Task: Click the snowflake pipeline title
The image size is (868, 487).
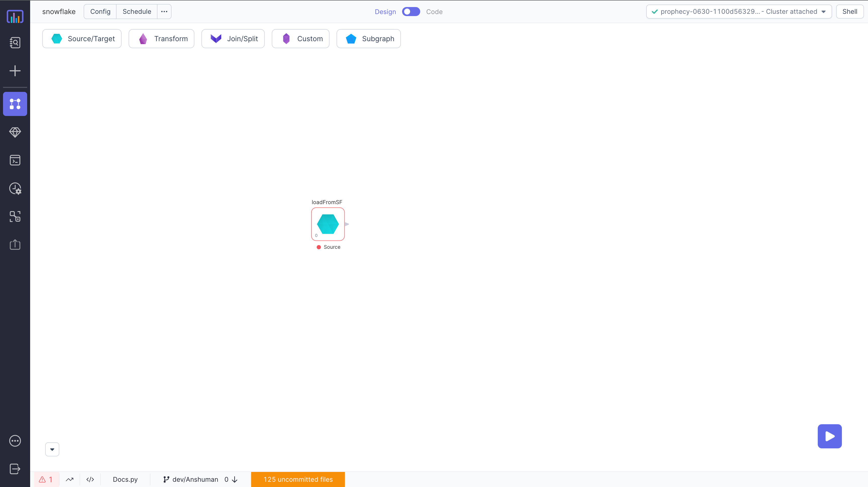Action: (59, 12)
